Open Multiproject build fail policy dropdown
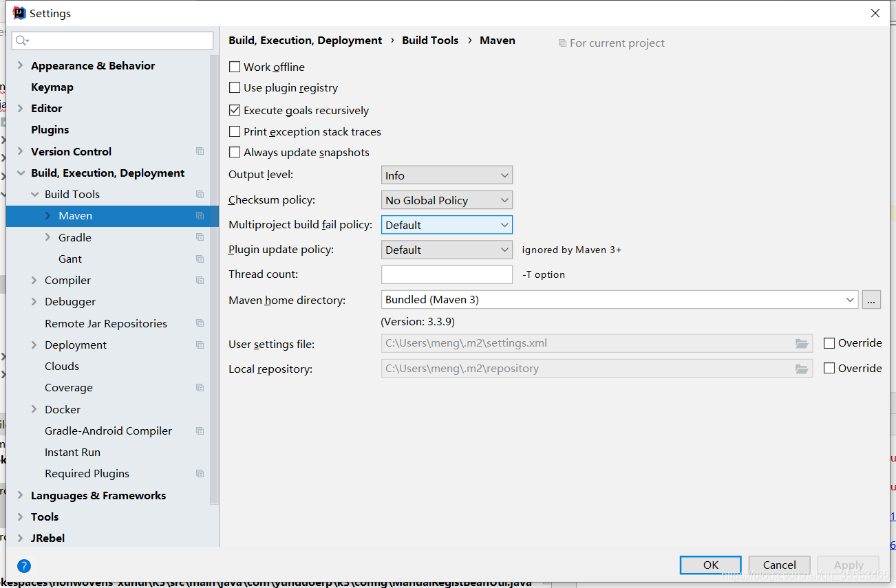Image resolution: width=896 pixels, height=588 pixels. (x=447, y=225)
